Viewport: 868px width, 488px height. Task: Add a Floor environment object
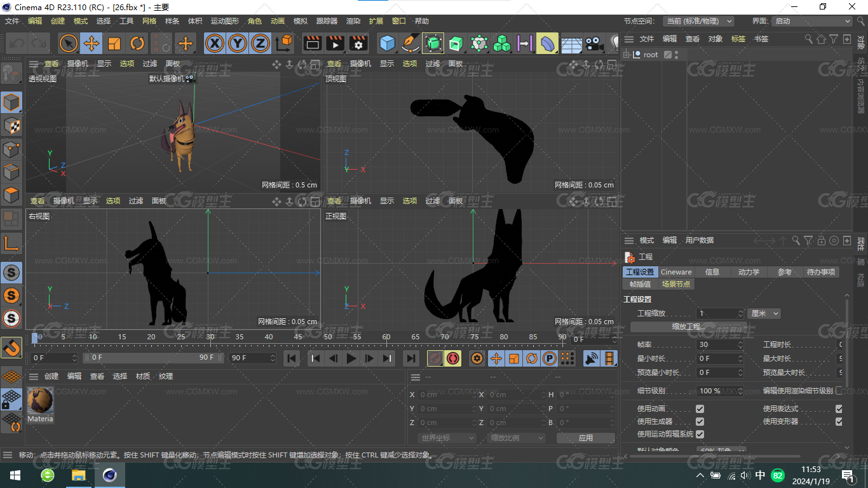tap(571, 44)
